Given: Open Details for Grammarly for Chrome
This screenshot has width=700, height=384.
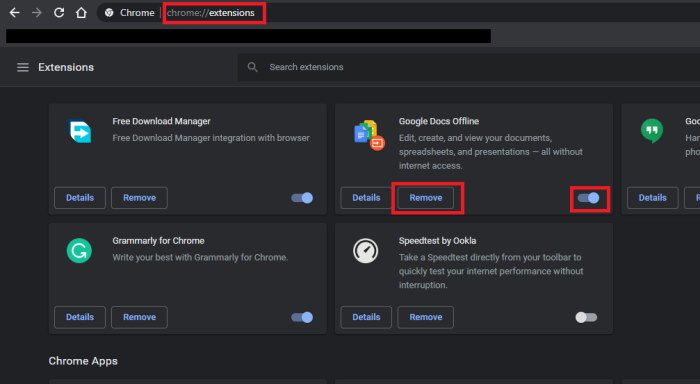Looking at the screenshot, I should (x=80, y=317).
